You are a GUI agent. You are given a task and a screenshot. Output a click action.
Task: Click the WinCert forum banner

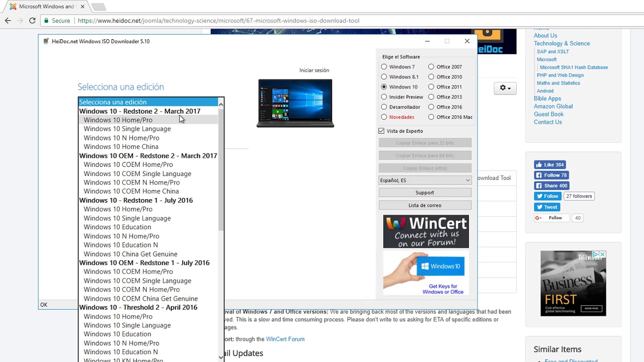(426, 231)
